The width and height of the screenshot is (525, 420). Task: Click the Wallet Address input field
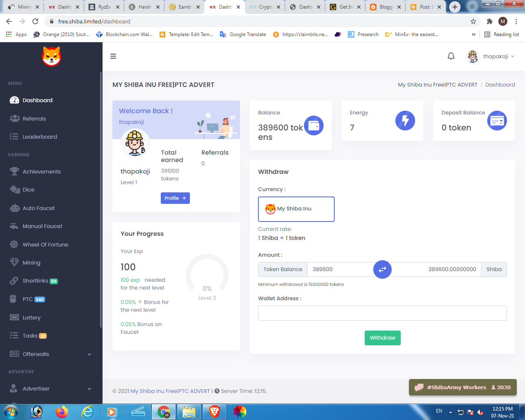click(x=382, y=313)
